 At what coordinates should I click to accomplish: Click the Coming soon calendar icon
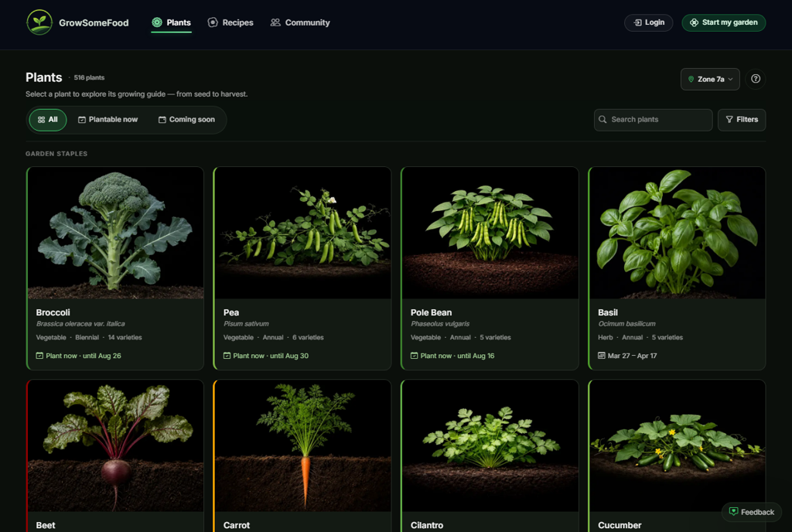pos(162,120)
